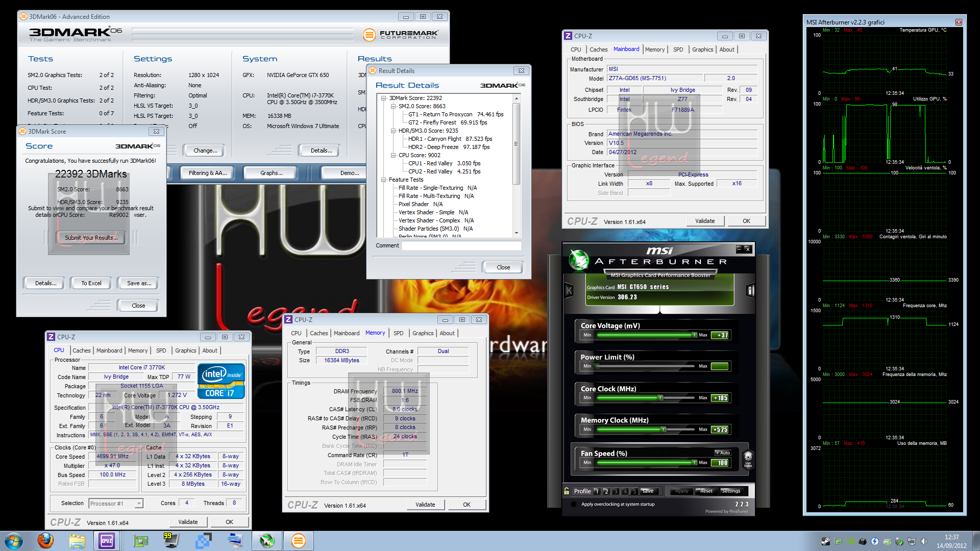
Task: Open the SPD tab in Mainboard CPU-Z window
Action: [x=678, y=49]
